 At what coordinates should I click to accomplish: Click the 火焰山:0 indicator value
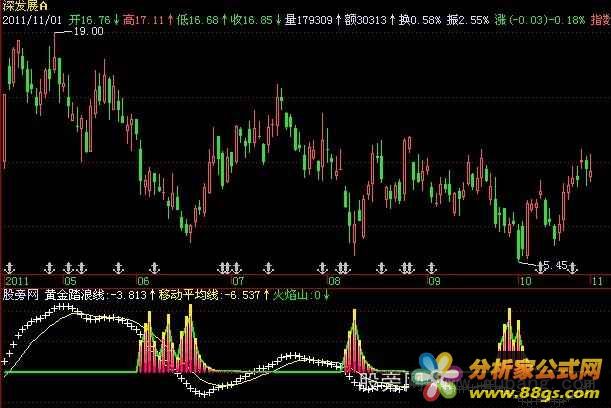297,295
